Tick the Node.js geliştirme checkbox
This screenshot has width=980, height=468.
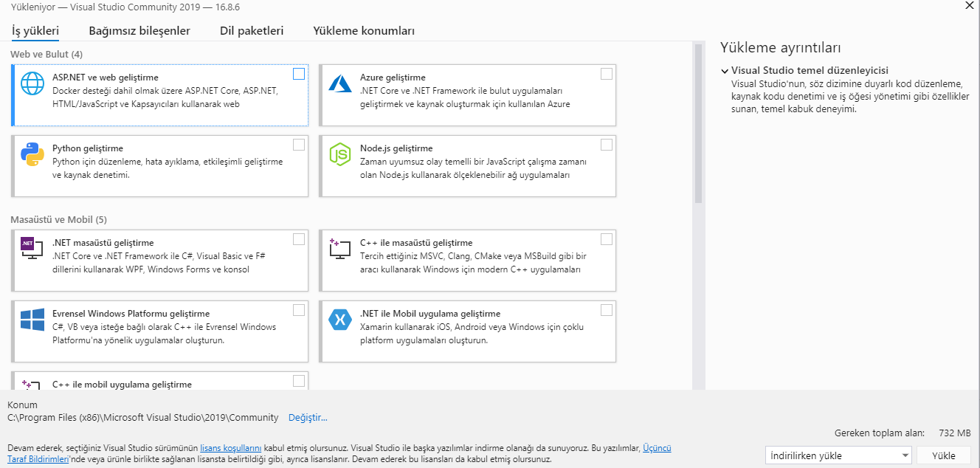click(x=607, y=145)
